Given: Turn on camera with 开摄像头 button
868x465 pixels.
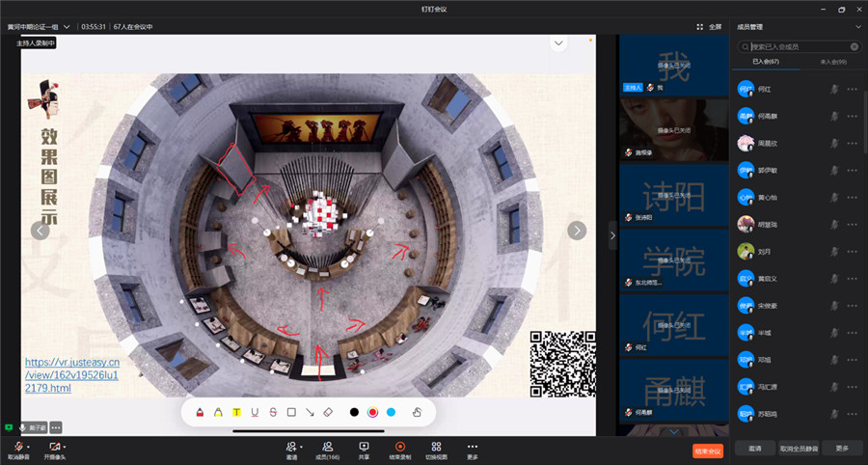Looking at the screenshot, I should click(x=54, y=451).
